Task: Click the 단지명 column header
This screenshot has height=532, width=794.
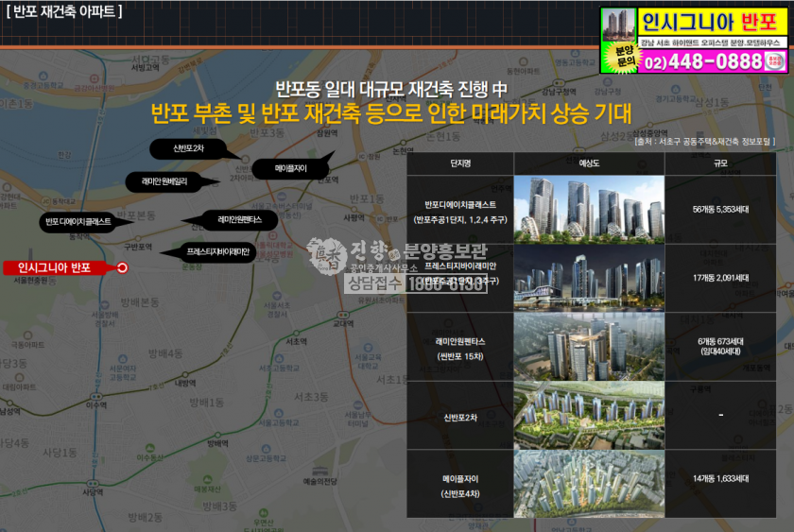Action: (460, 163)
